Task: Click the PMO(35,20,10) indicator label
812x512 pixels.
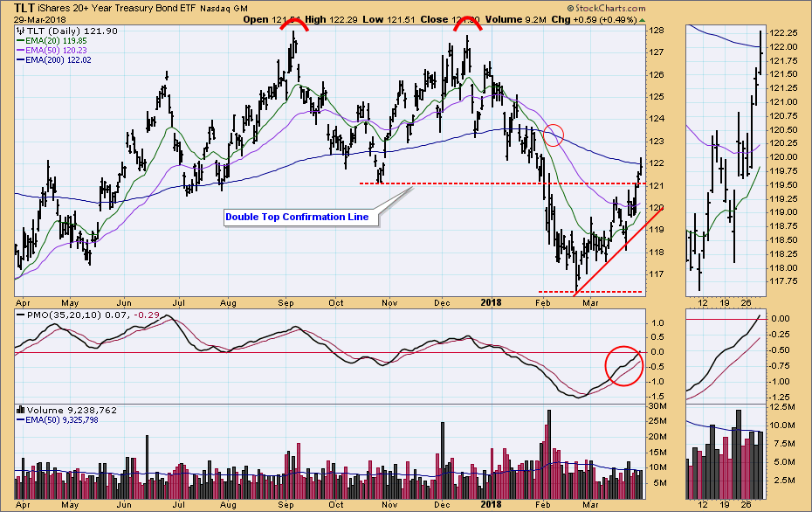Action: point(65,315)
